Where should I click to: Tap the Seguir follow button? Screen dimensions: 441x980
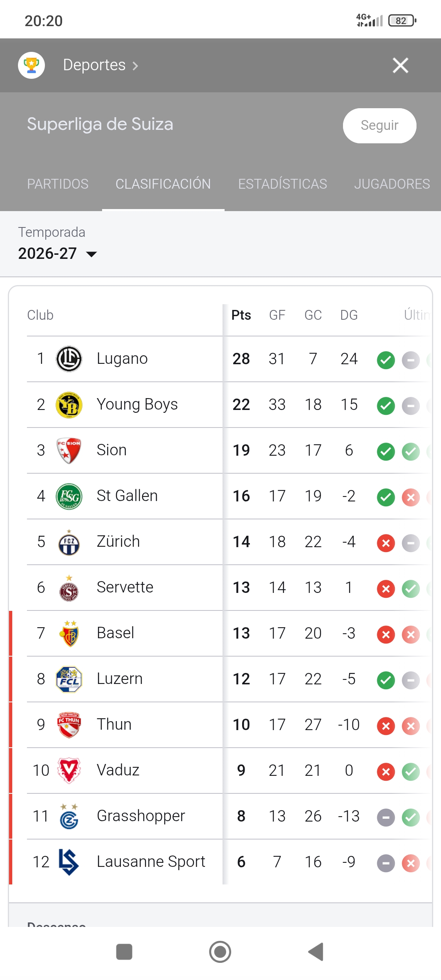point(380,125)
